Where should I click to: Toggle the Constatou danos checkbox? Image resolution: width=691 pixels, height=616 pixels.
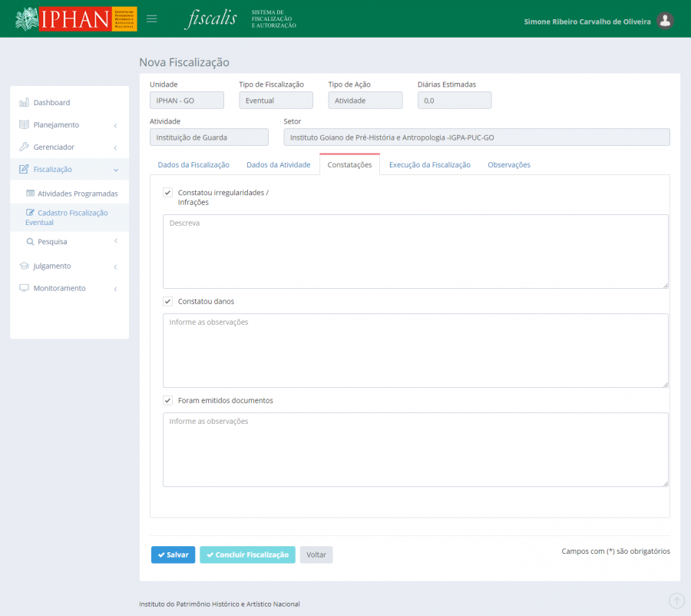click(x=167, y=301)
